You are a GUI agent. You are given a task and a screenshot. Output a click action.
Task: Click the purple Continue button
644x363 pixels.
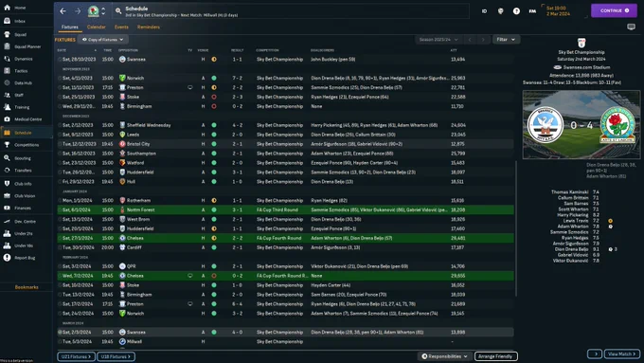[614, 10]
